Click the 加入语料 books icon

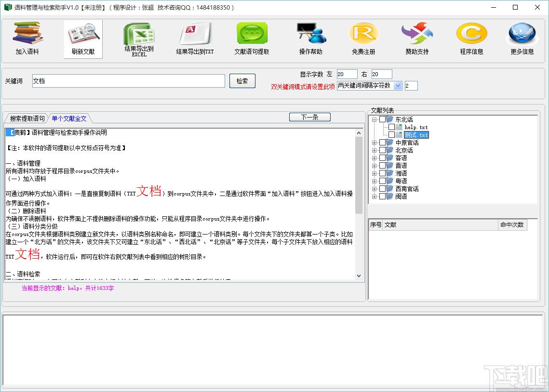(27, 33)
